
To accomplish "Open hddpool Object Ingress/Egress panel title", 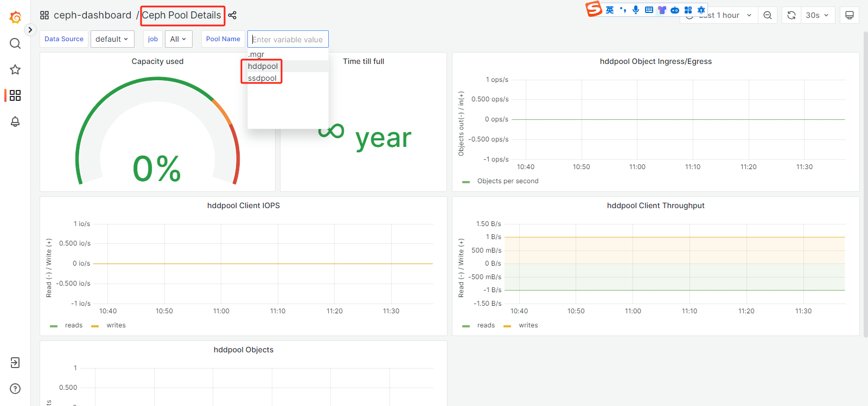I will (656, 61).
